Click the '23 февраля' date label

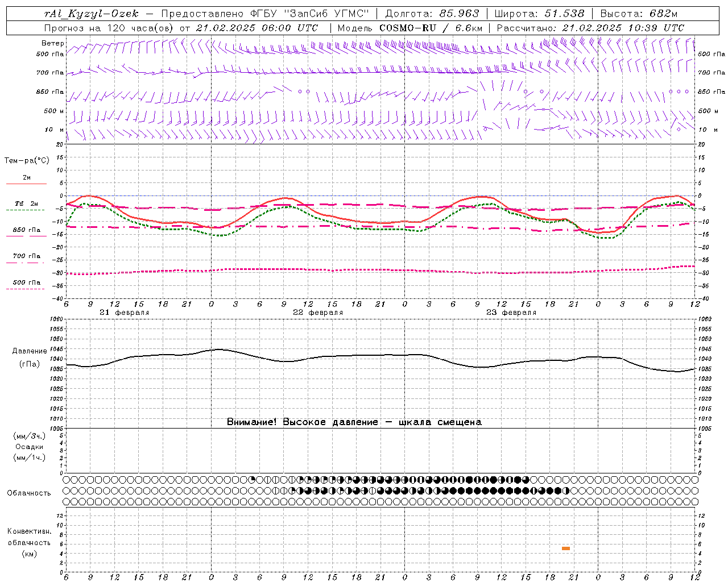511,313
